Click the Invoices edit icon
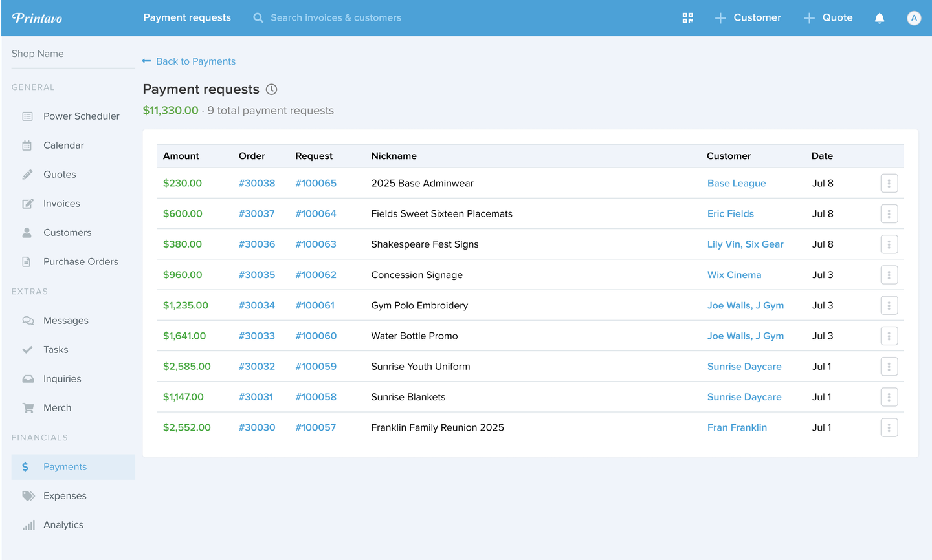Screen dimensions: 932x560 [x=27, y=204]
